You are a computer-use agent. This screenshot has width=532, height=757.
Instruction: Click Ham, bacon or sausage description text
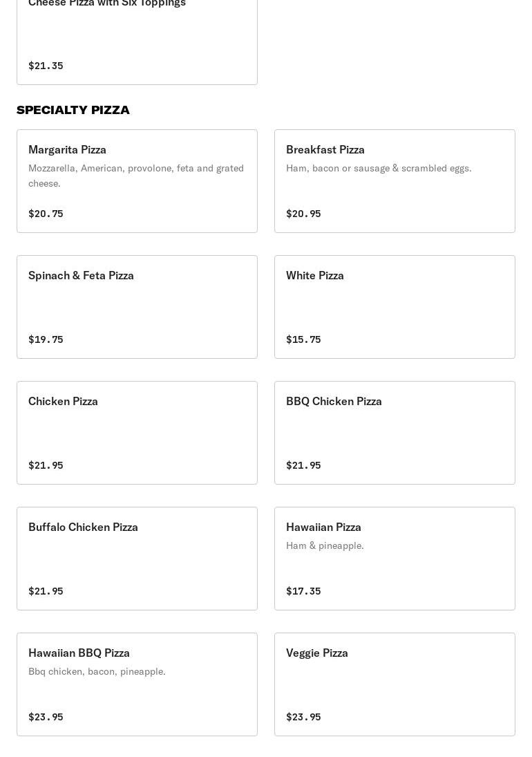(x=379, y=168)
